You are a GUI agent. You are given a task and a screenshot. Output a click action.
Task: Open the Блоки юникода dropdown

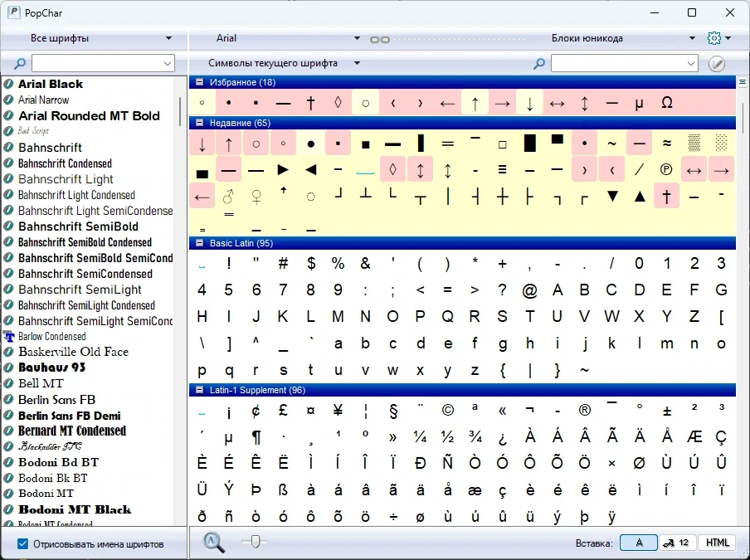pos(623,38)
